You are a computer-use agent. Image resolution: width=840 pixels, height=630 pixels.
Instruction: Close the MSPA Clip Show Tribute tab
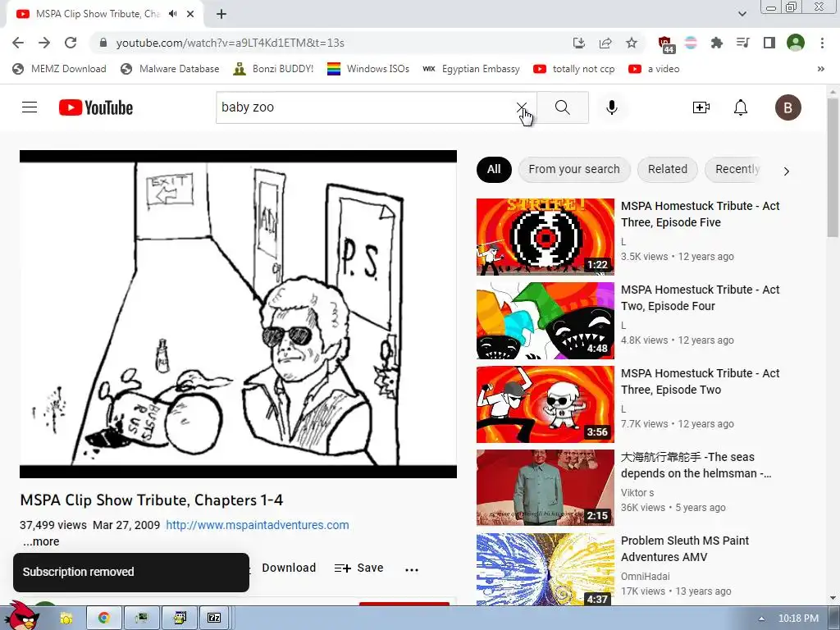tap(190, 14)
